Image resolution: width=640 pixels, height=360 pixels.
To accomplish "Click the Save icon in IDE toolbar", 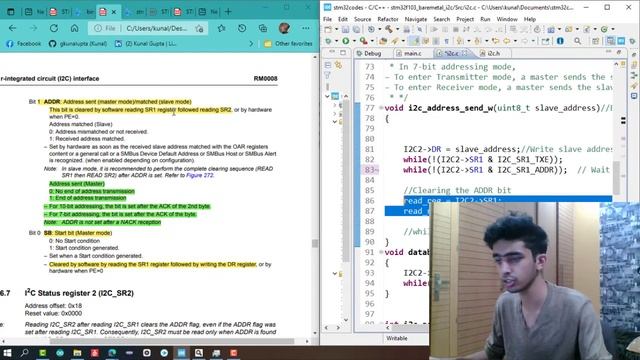I will coord(345,29).
